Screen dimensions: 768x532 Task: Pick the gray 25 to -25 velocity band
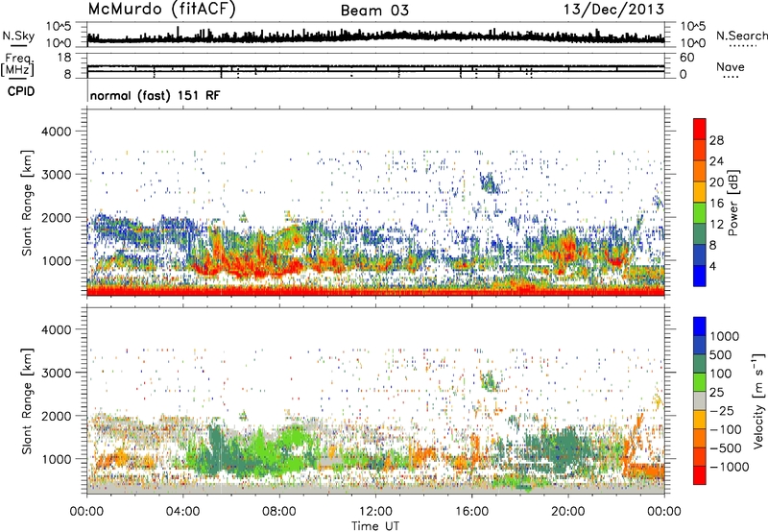click(x=700, y=401)
